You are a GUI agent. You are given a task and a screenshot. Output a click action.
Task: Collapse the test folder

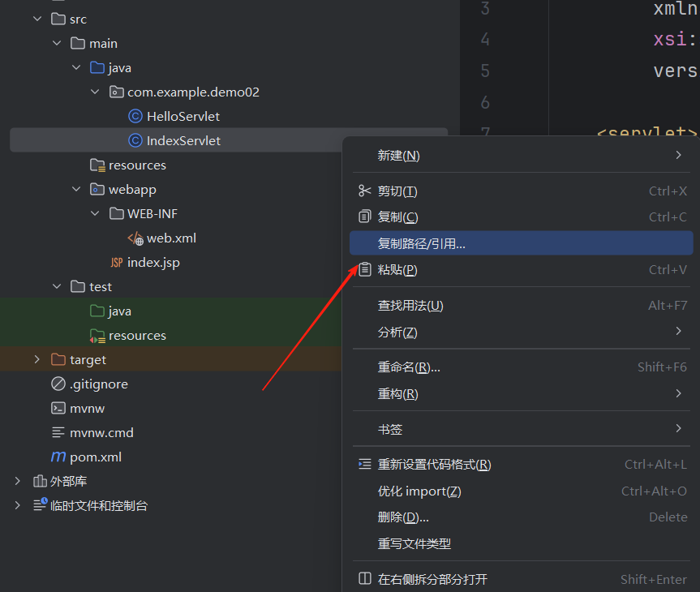pyautogui.click(x=57, y=286)
